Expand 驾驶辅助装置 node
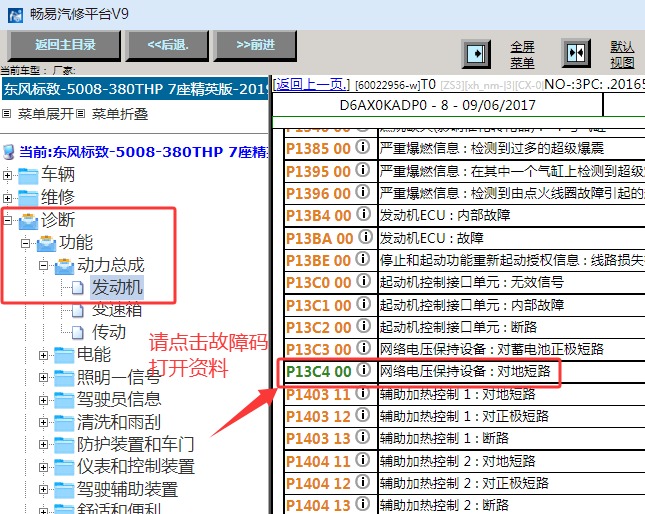645x514 pixels. click(43, 489)
